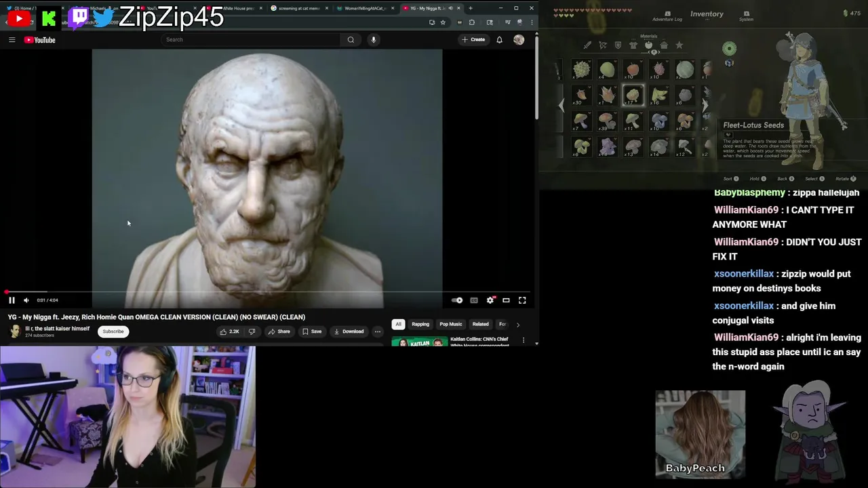The height and width of the screenshot is (488, 868).
Task: Open channel name lil r, the slatt kaiser himself
Action: [58, 329]
